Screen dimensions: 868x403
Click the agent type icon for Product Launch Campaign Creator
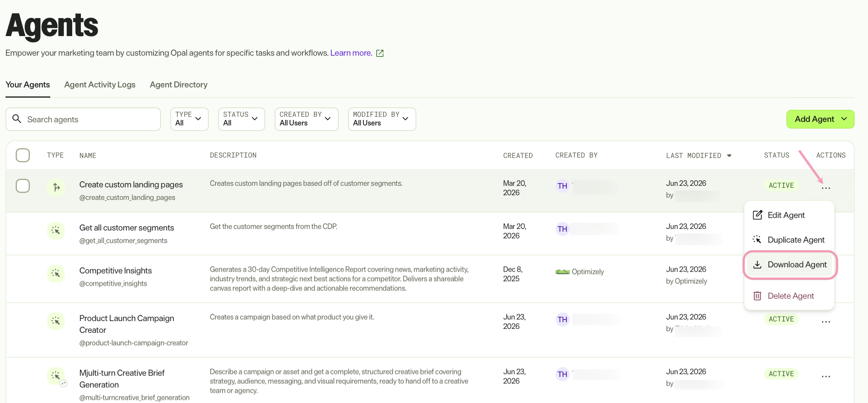point(56,321)
